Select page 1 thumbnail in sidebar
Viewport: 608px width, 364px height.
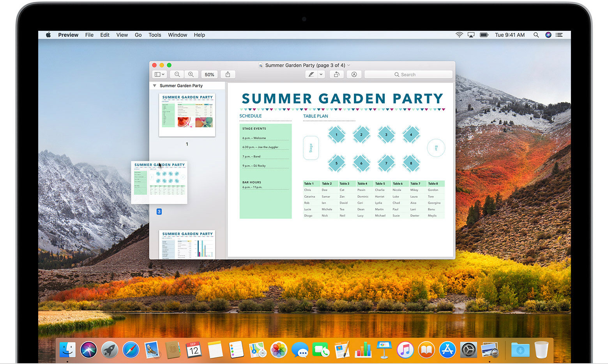coord(187,115)
